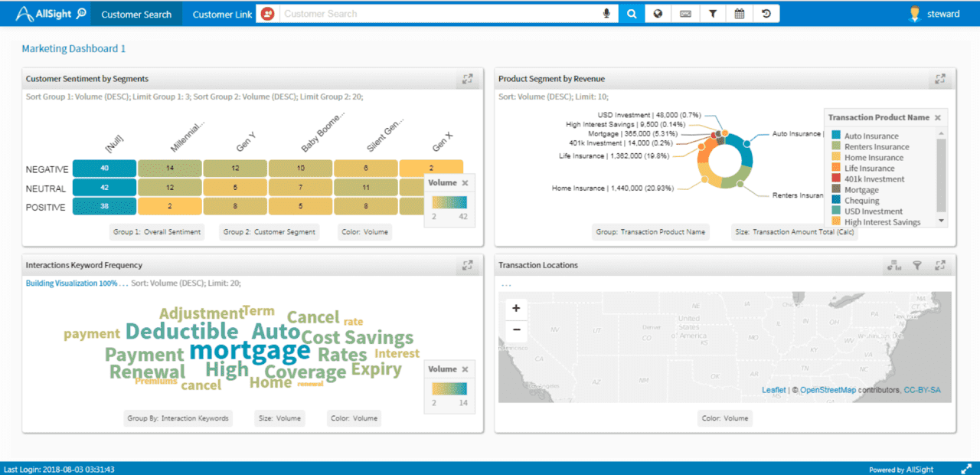This screenshot has width=980, height=475.
Task: Switch to the Customer Search tab
Action: pos(136,14)
